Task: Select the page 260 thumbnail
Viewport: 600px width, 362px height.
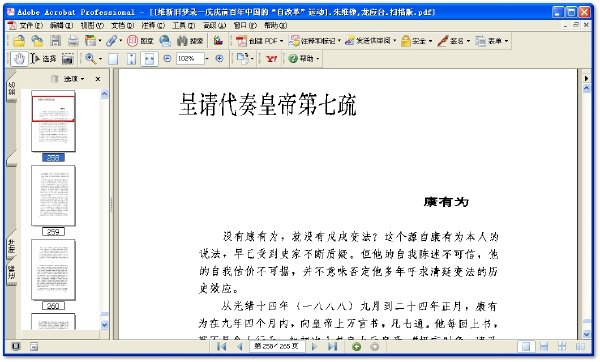Action: 53,270
